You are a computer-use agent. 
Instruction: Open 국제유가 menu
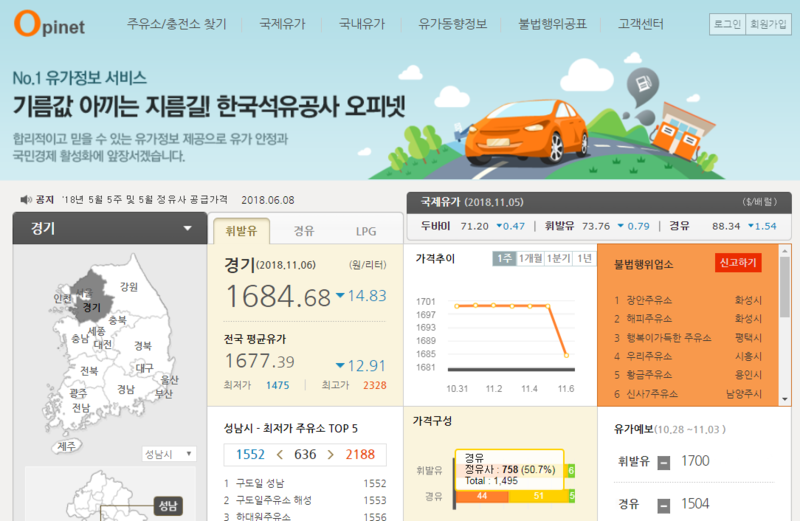pos(282,24)
